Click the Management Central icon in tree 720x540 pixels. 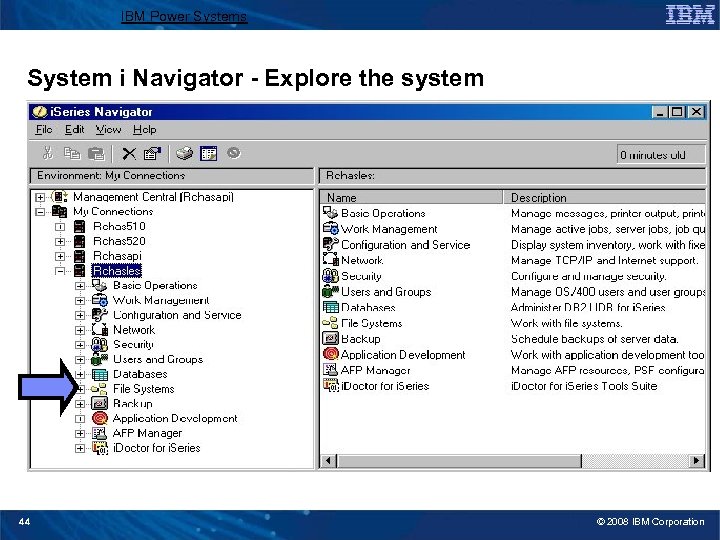(x=59, y=197)
